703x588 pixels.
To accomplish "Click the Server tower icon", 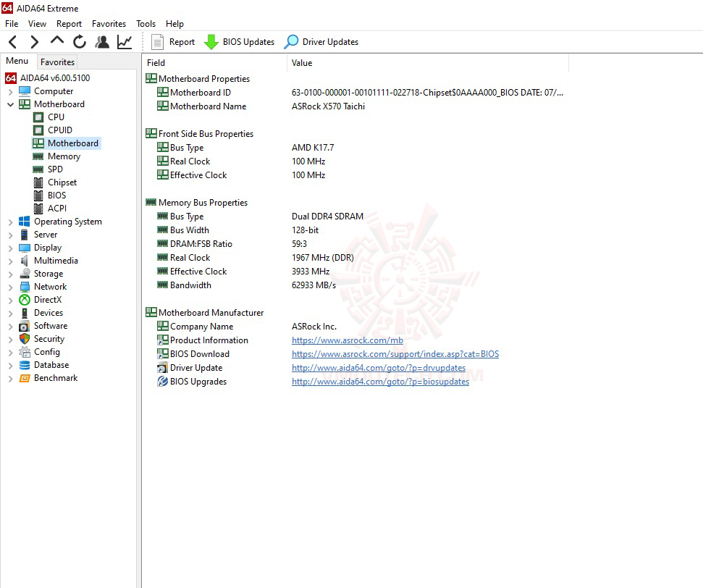I will (24, 235).
